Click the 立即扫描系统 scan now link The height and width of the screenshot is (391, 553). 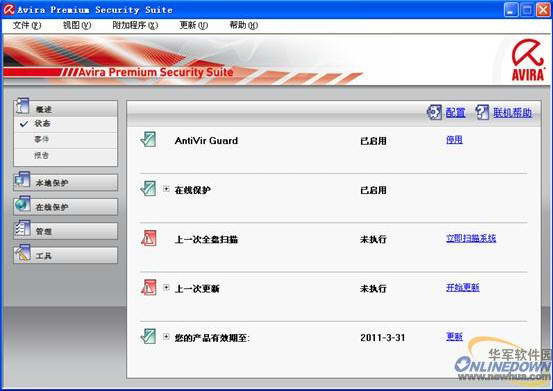(x=471, y=238)
